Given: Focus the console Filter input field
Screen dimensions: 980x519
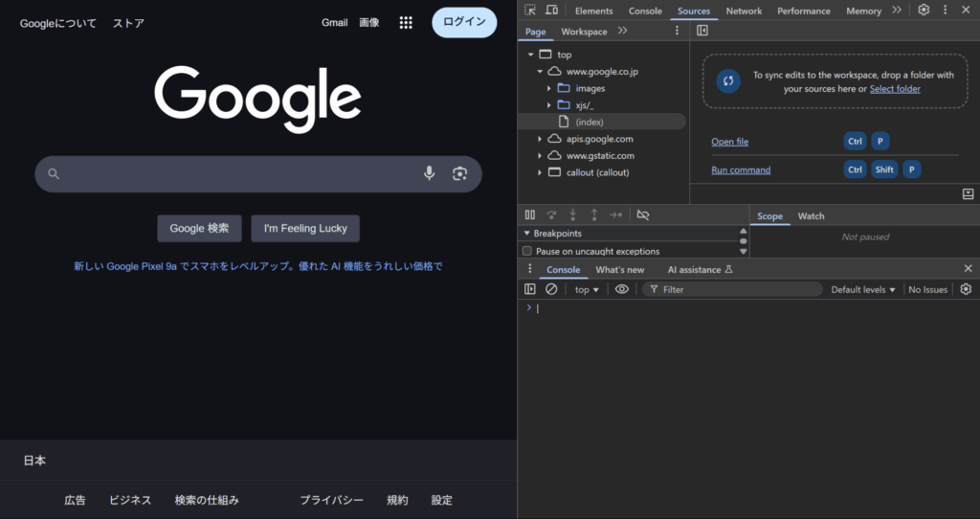Looking at the screenshot, I should pos(732,289).
